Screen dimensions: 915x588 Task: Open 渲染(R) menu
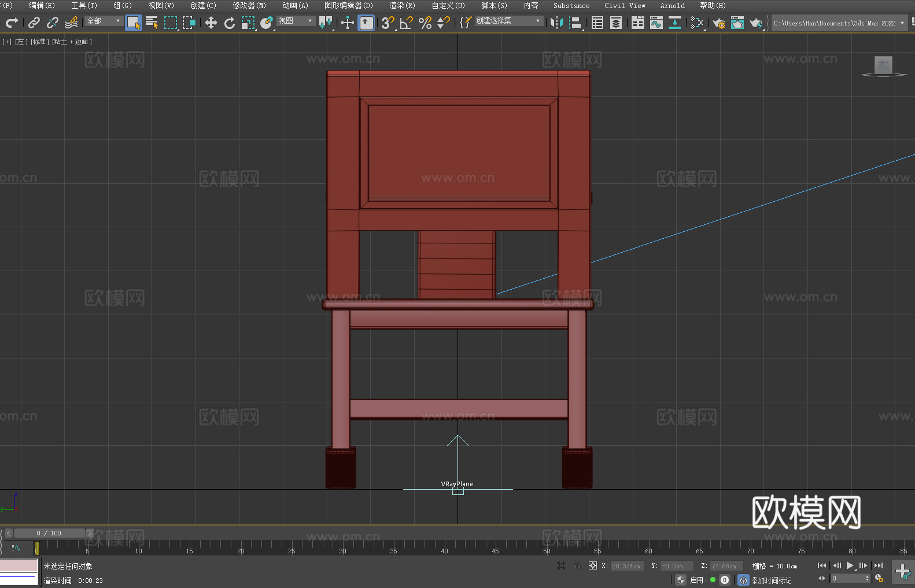tap(402, 5)
